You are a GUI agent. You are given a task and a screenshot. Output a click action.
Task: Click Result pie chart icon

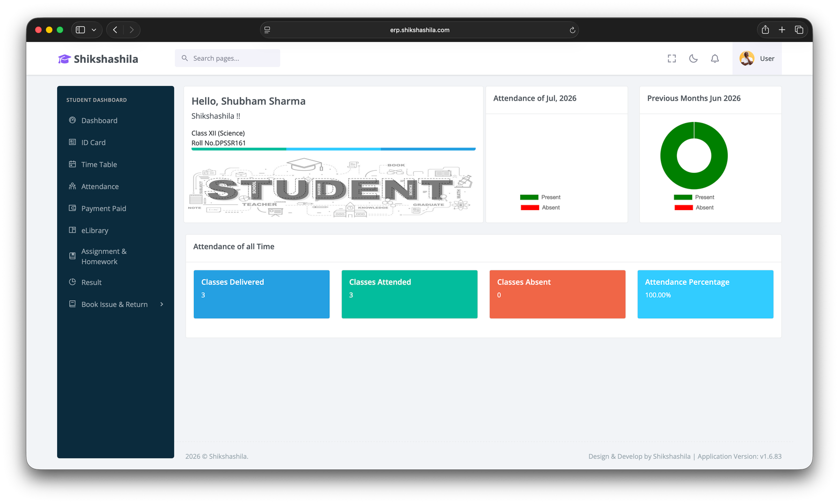(72, 282)
